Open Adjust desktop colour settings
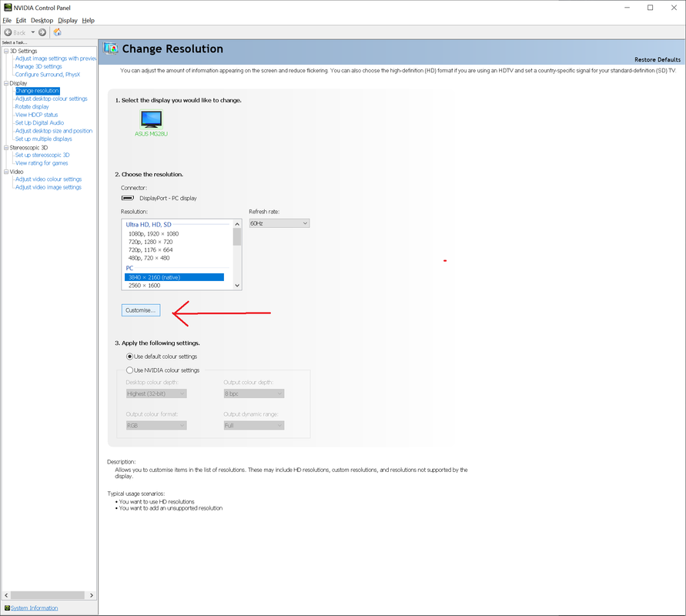This screenshot has height=616, width=686. coord(51,99)
